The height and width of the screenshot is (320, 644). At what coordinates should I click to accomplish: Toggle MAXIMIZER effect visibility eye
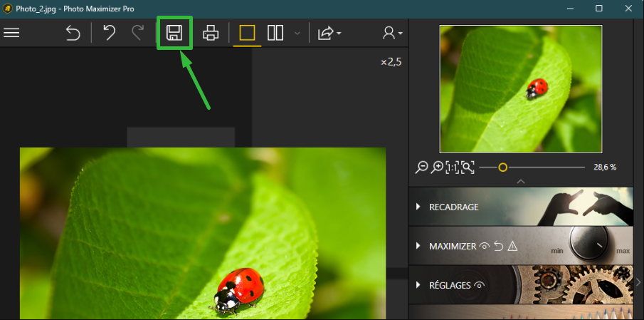485,247
